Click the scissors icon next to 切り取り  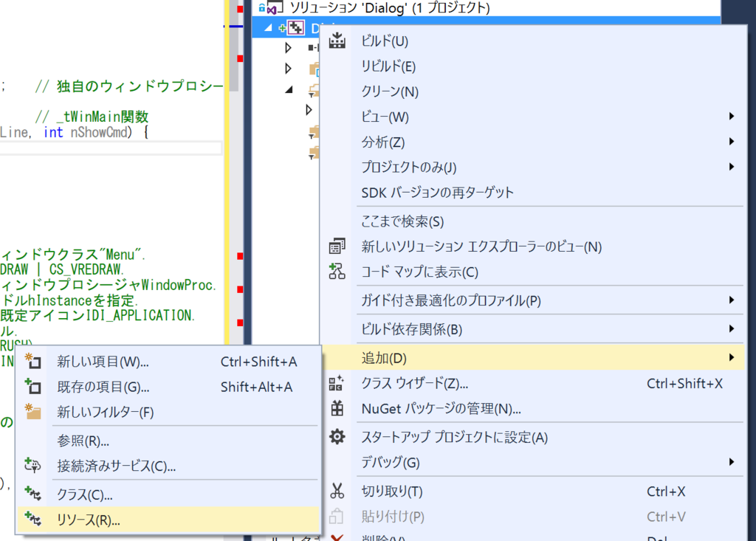click(x=337, y=490)
